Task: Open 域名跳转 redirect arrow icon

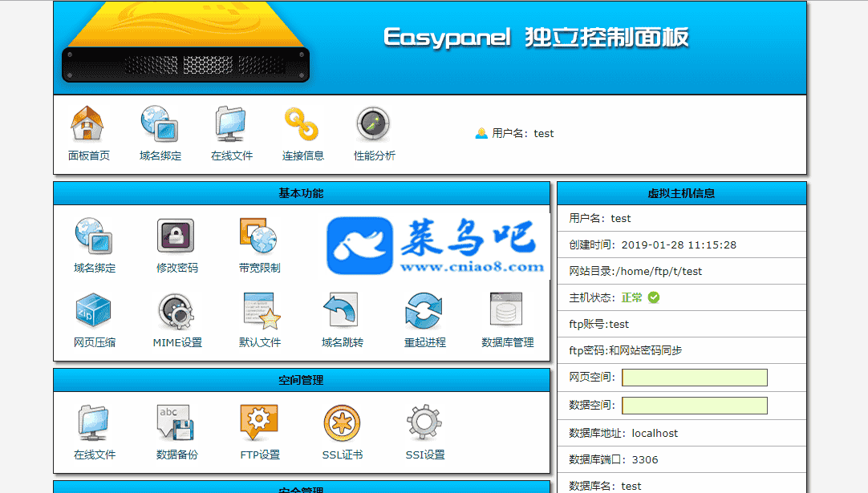Action: [x=342, y=311]
